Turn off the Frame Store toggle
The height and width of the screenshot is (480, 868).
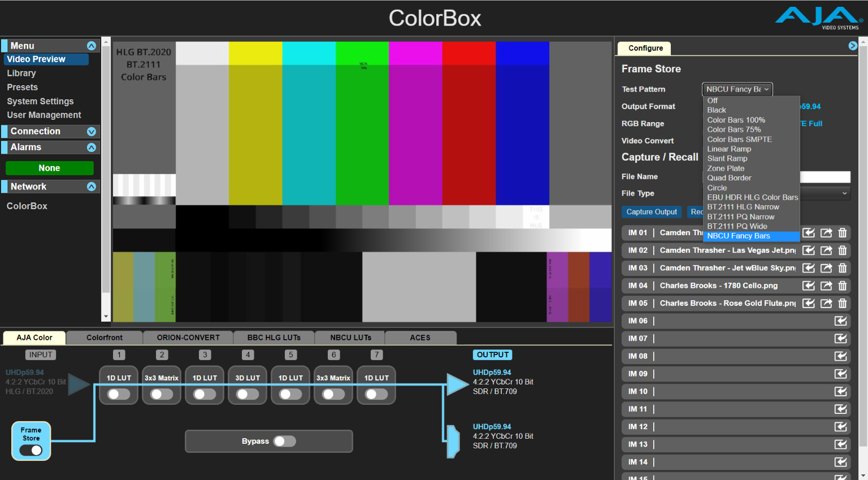(31, 450)
